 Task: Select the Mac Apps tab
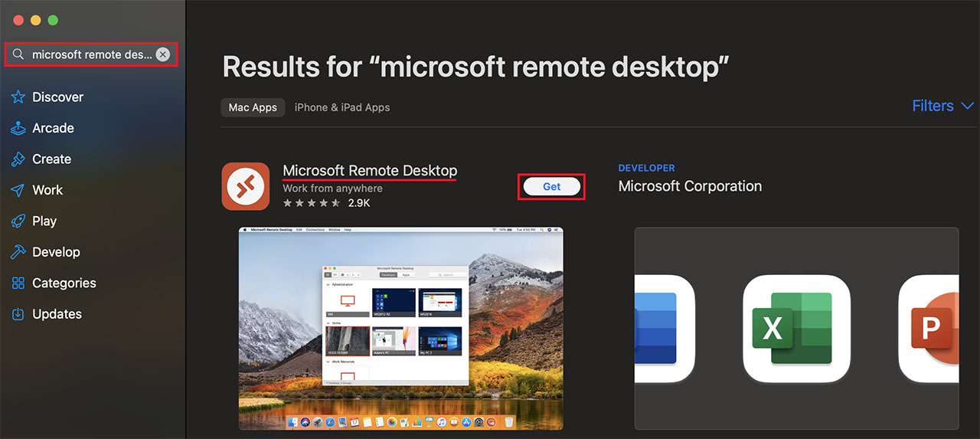(x=253, y=107)
